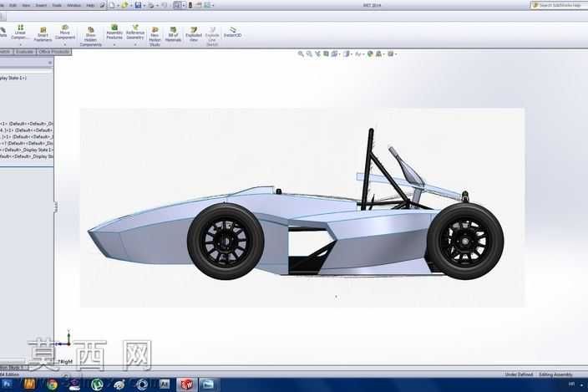Open the Edit menu
The width and height of the screenshot is (588, 392).
[13, 5]
